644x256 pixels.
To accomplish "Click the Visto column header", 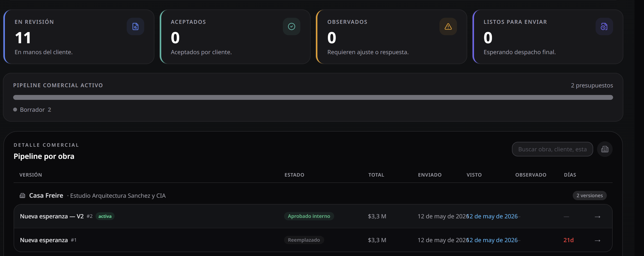I will click(474, 175).
